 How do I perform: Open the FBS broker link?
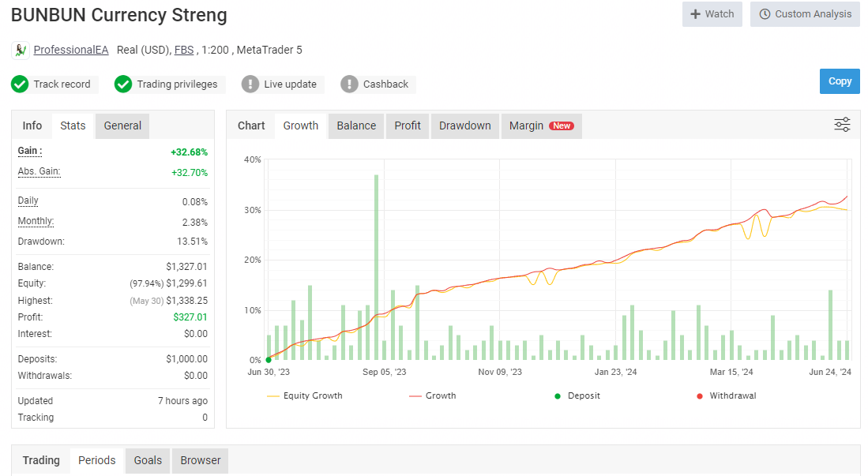coord(184,51)
